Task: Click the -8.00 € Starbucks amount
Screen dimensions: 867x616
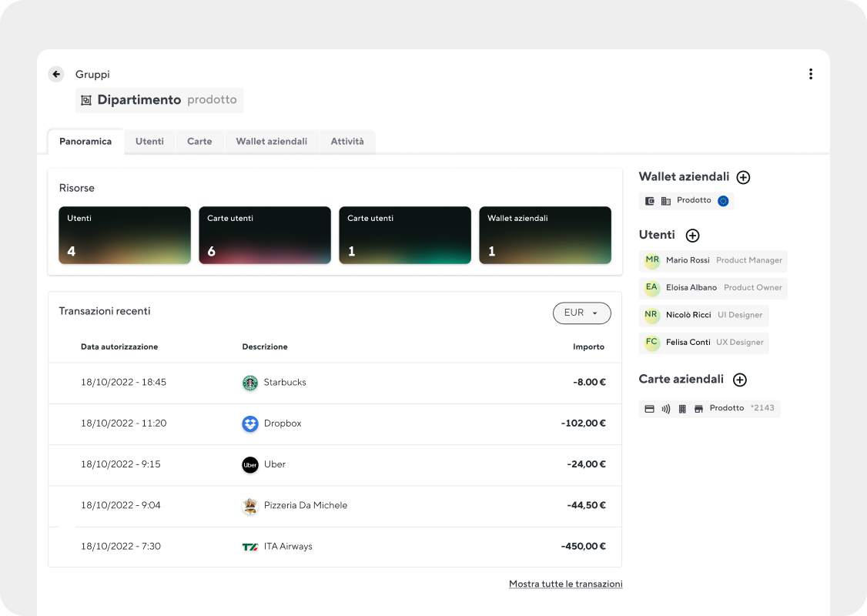Action: click(x=590, y=382)
